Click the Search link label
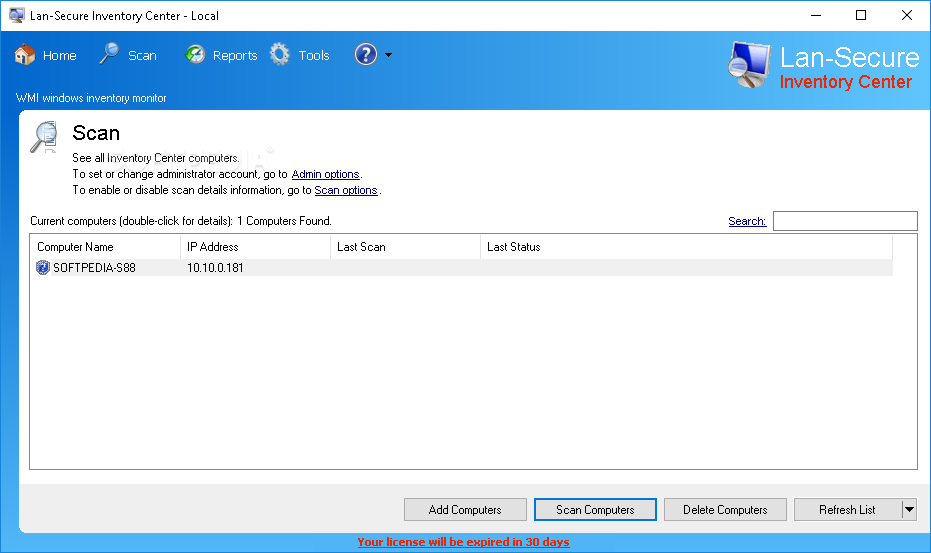 coord(747,221)
